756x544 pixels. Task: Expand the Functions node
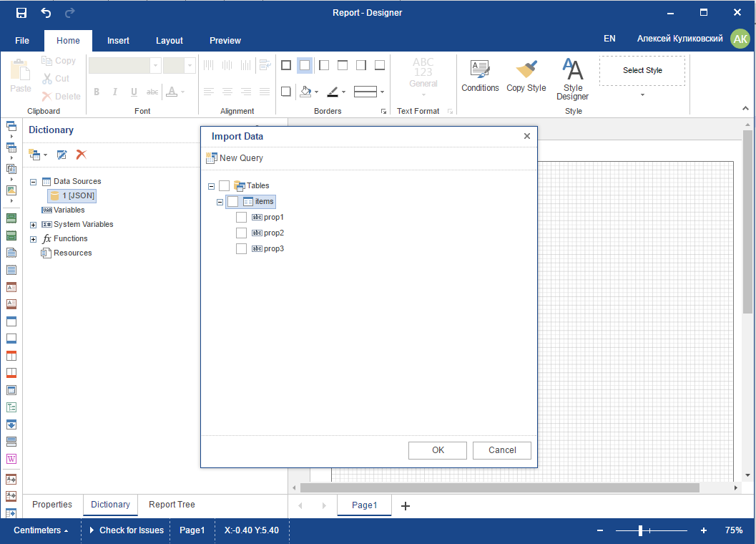[34, 239]
